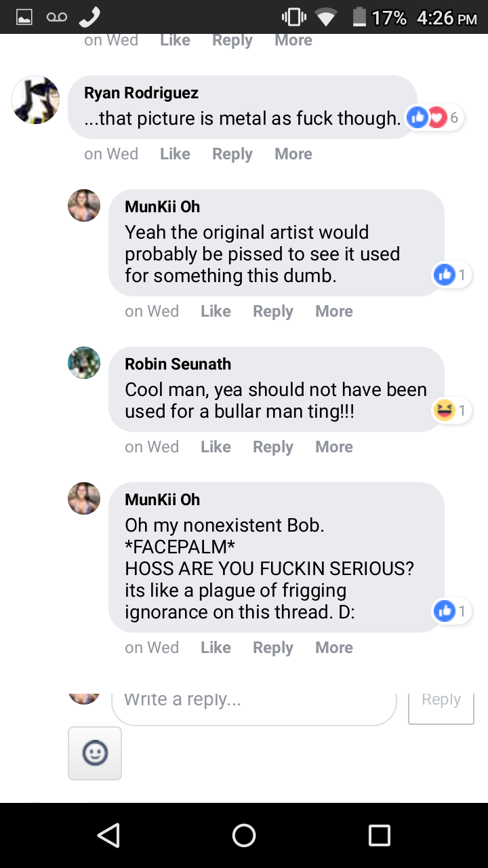Click MunKii Oh's profile picture
The image size is (488, 868).
coord(83,205)
